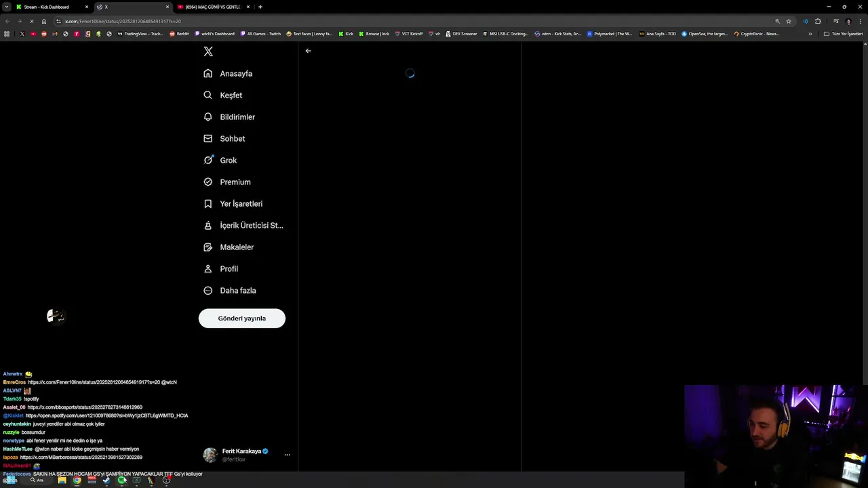
Task: Open the tab search dropdown
Action: 6,7
